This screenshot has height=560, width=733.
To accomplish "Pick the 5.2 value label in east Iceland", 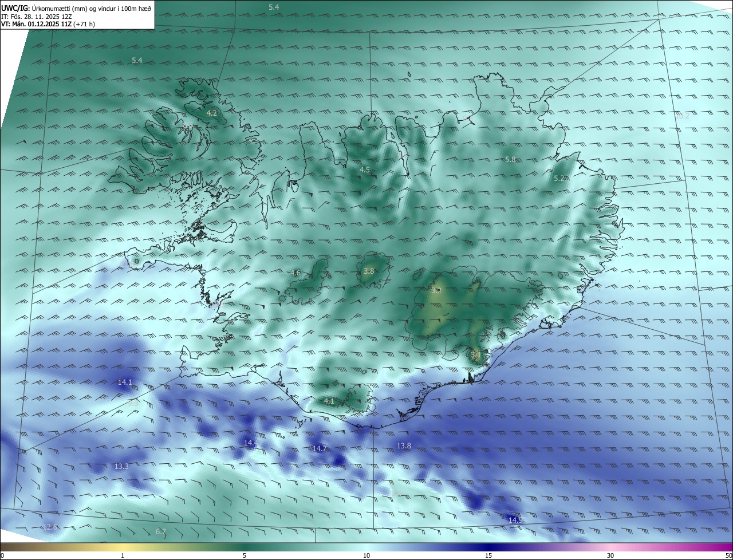I will click(559, 179).
